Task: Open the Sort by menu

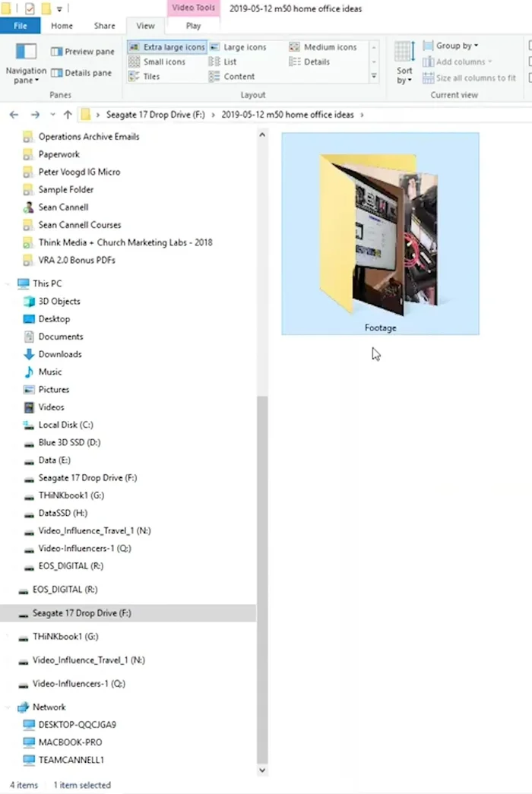Action: (404, 63)
